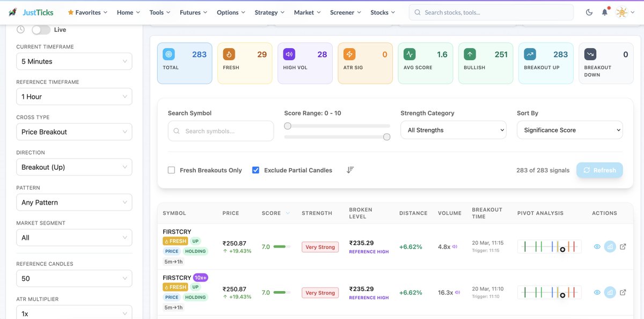Image resolution: width=644 pixels, height=319 pixels.
Task: Click the Breakout Down trend icon
Action: pyautogui.click(x=590, y=54)
